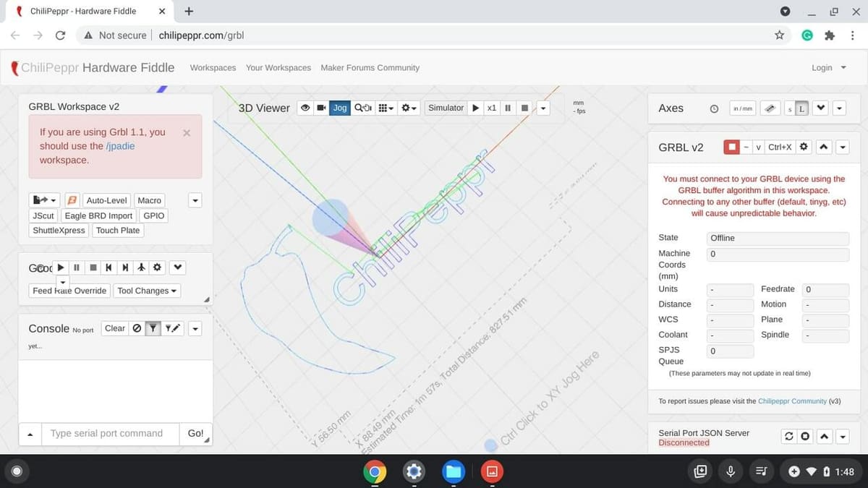Viewport: 868px width, 488px height.
Task: Clear the Console log
Action: tap(115, 328)
